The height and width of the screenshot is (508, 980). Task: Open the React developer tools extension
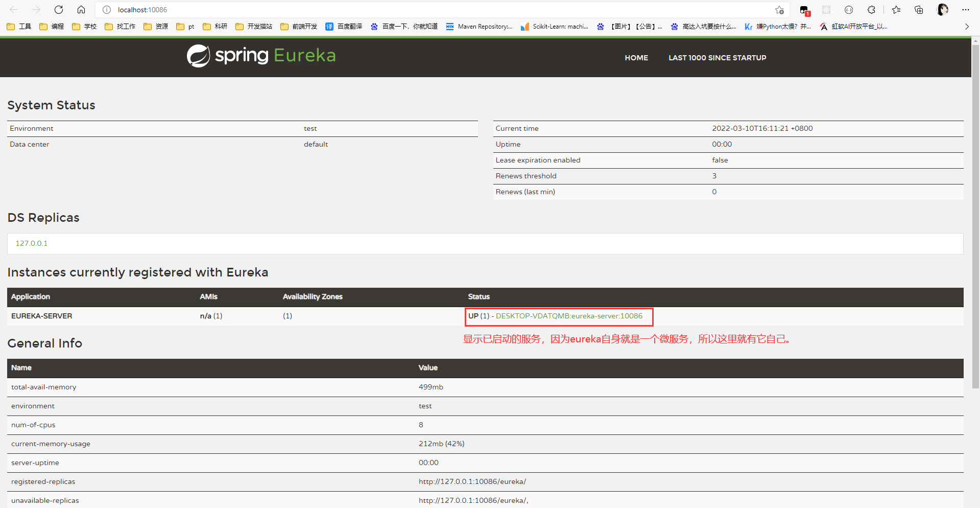click(x=826, y=10)
